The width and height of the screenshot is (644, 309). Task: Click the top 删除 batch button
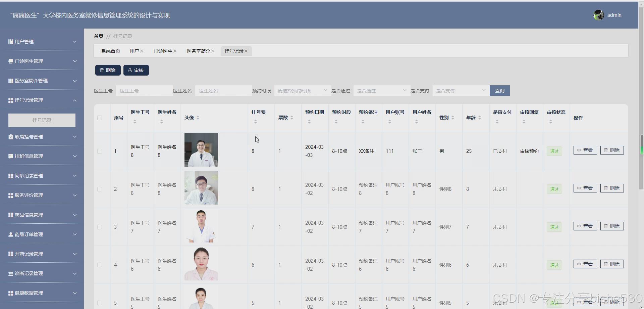tap(108, 70)
